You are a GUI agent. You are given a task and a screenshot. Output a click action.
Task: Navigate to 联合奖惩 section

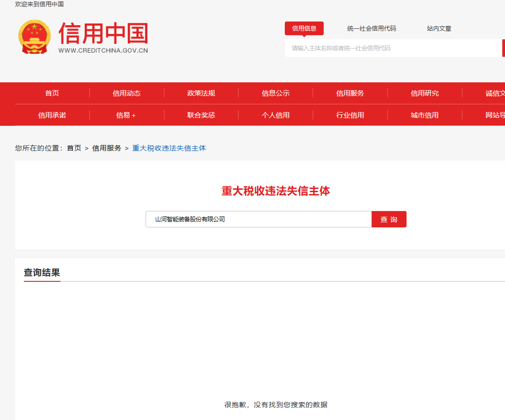pos(201,115)
